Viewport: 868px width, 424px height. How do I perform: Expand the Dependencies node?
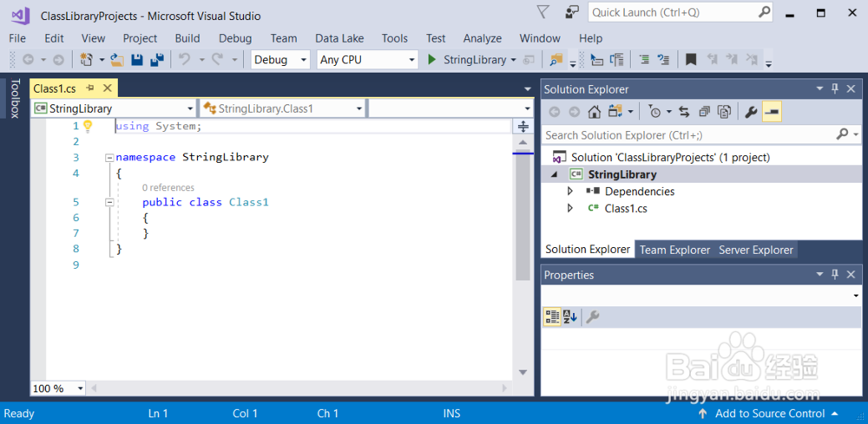click(570, 192)
